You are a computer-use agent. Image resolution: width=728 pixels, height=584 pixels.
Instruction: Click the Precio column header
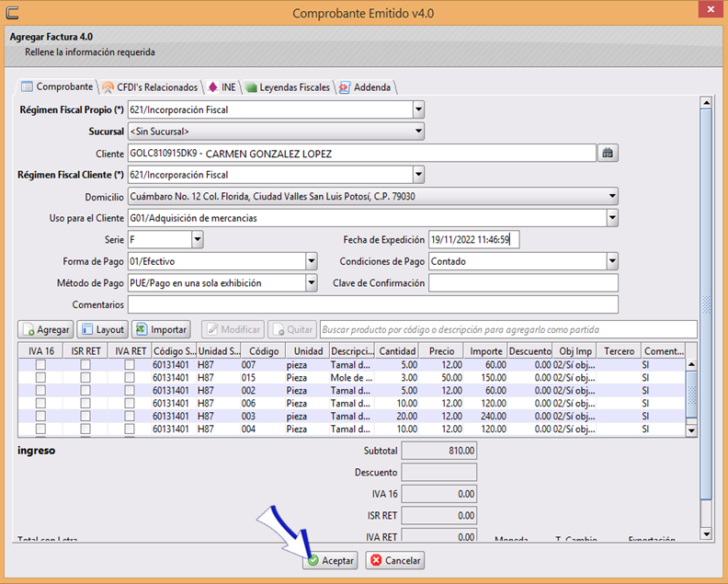point(441,351)
